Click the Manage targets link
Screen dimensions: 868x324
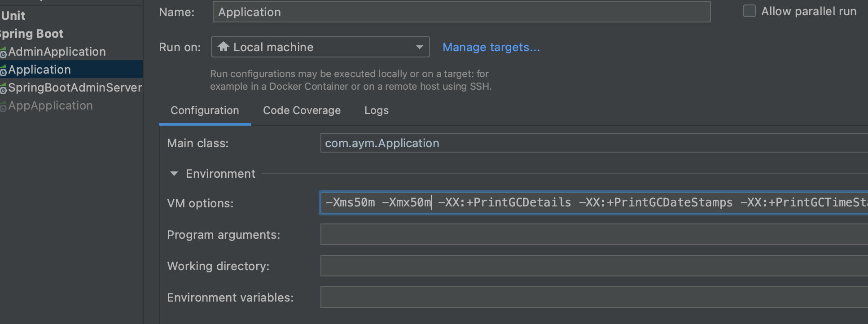click(491, 47)
